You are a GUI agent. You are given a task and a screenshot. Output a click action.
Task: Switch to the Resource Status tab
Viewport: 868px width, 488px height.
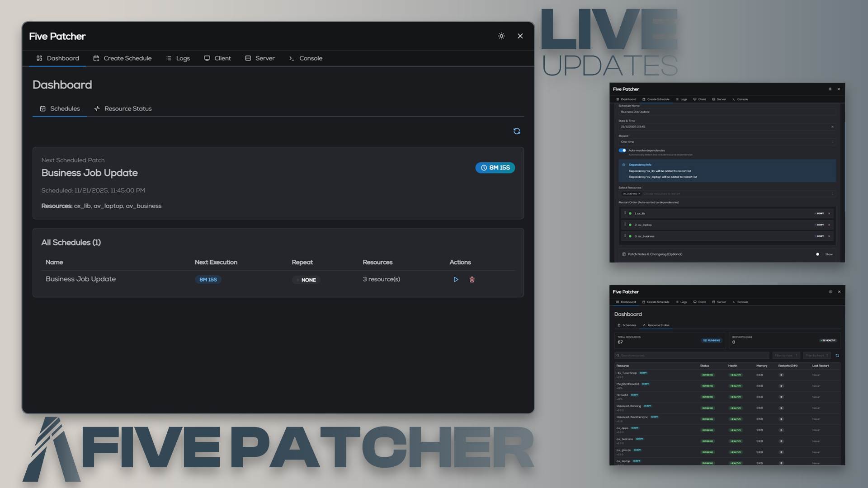123,108
